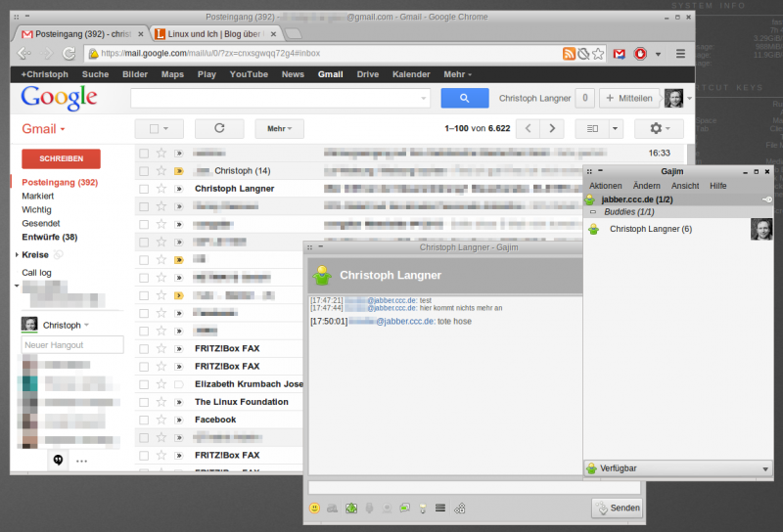Image resolution: width=783 pixels, height=532 pixels.
Task: Open the split pane mode dropdown arrow
Action: (x=616, y=128)
